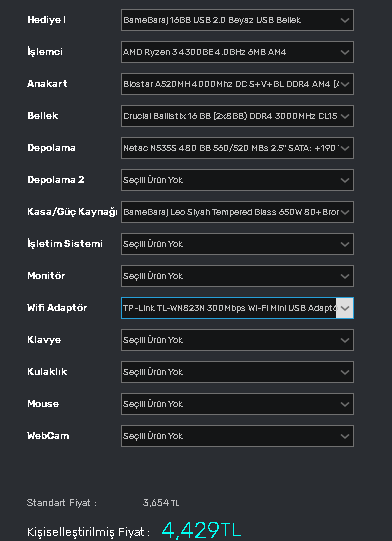Expand the Klavye dropdown
The height and width of the screenshot is (541, 392).
(237, 340)
